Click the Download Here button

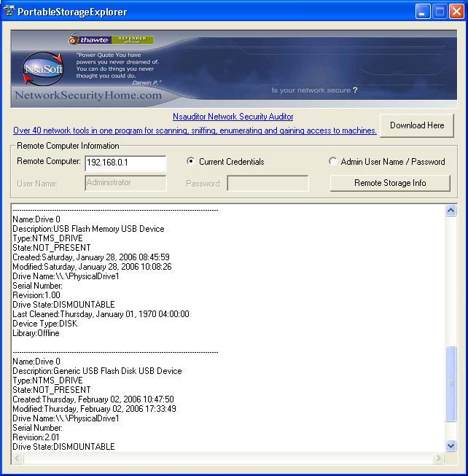pos(417,125)
